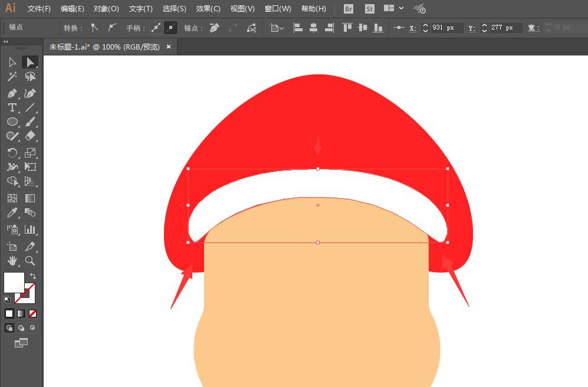Click the white Fill color swatch
The width and height of the screenshot is (588, 387).
pyautogui.click(x=14, y=283)
